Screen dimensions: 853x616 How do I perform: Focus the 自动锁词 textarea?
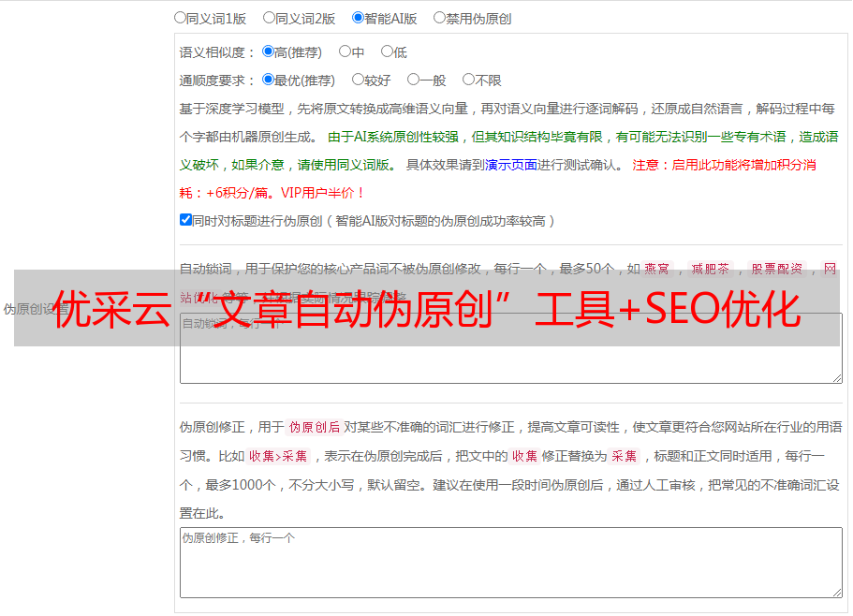point(511,348)
